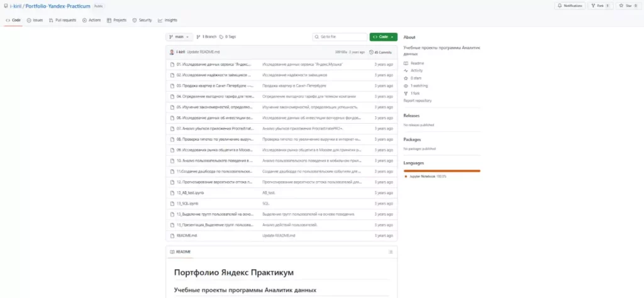Click file icon beside README.md row
Screen dimensions: 644x298
point(172,235)
